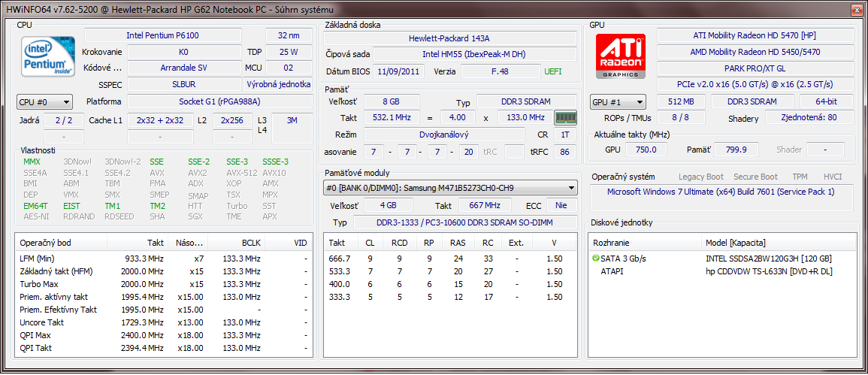The width and height of the screenshot is (868, 375).
Task: Select the hp CDDVDW TS-L633N drive entry
Action: point(768,271)
